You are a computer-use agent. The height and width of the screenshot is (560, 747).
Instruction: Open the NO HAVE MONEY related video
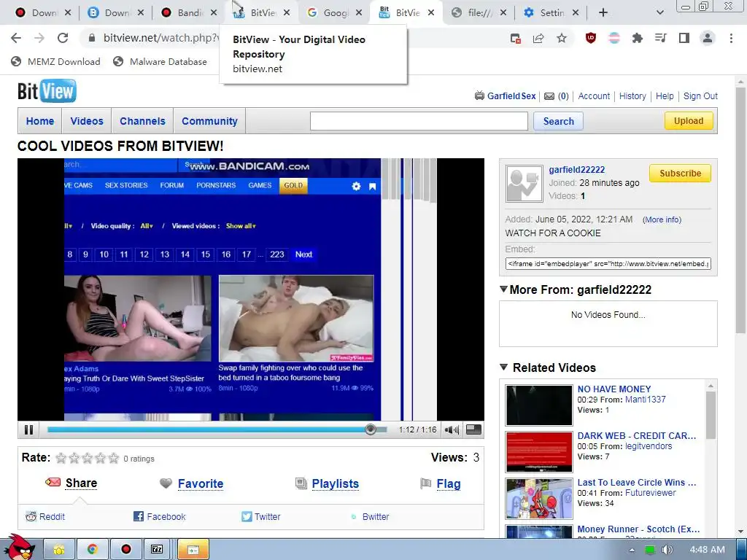(x=614, y=389)
